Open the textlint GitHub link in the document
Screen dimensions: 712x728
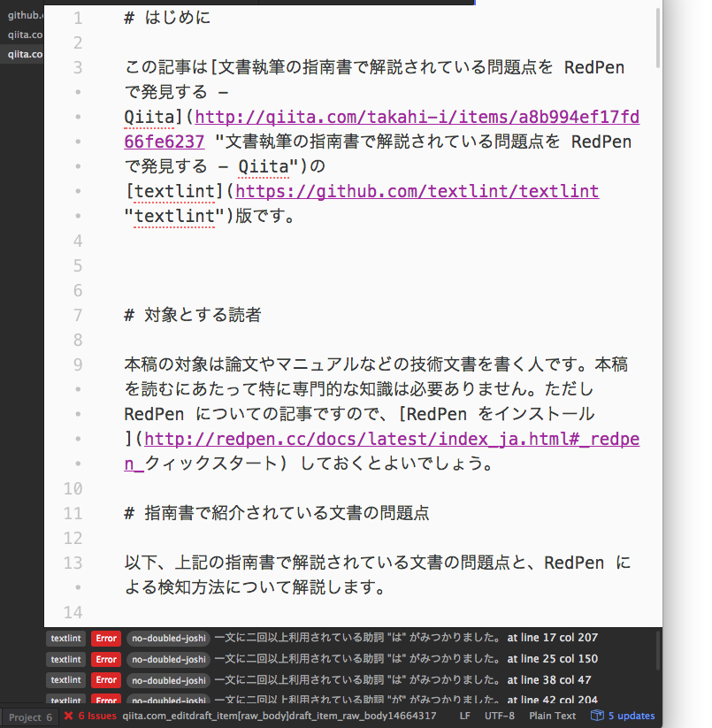[x=417, y=191]
